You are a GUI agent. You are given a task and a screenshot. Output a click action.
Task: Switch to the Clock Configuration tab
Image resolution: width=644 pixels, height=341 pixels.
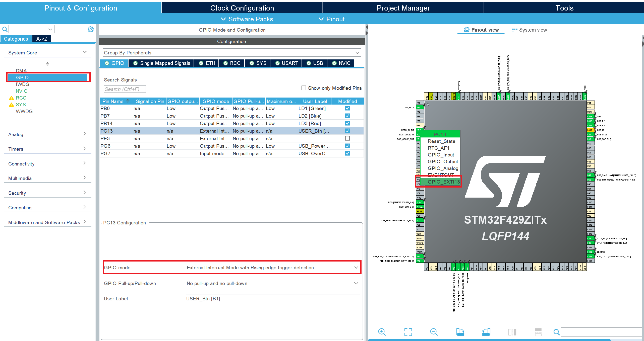tap(242, 8)
